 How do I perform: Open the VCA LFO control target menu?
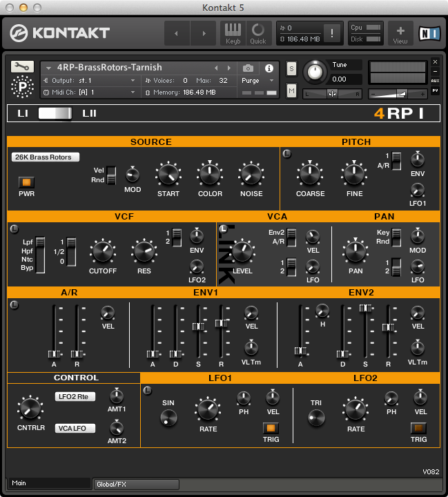pyautogui.click(x=75, y=429)
